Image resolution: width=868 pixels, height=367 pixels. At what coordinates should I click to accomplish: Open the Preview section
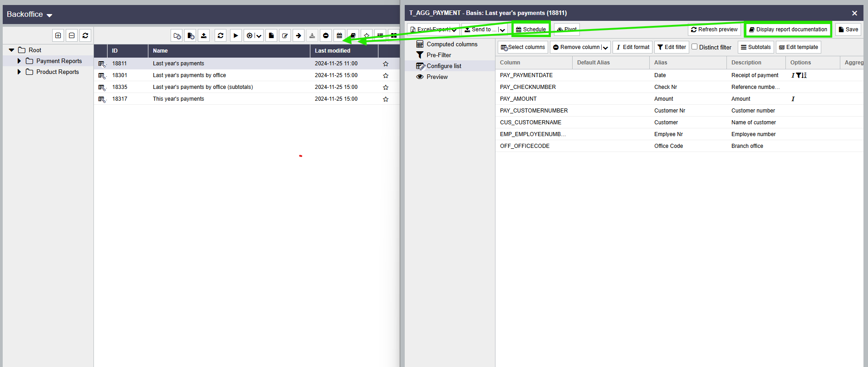[436, 77]
